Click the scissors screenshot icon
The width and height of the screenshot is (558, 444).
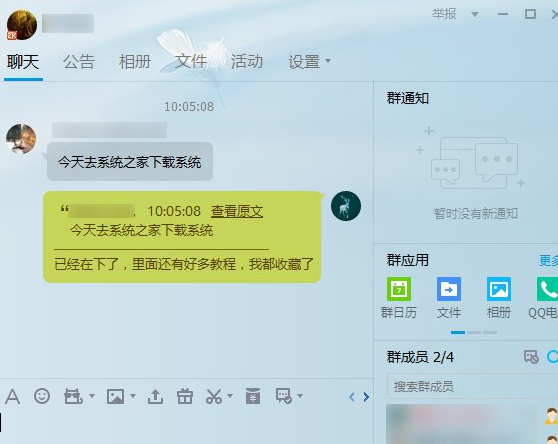click(x=214, y=396)
